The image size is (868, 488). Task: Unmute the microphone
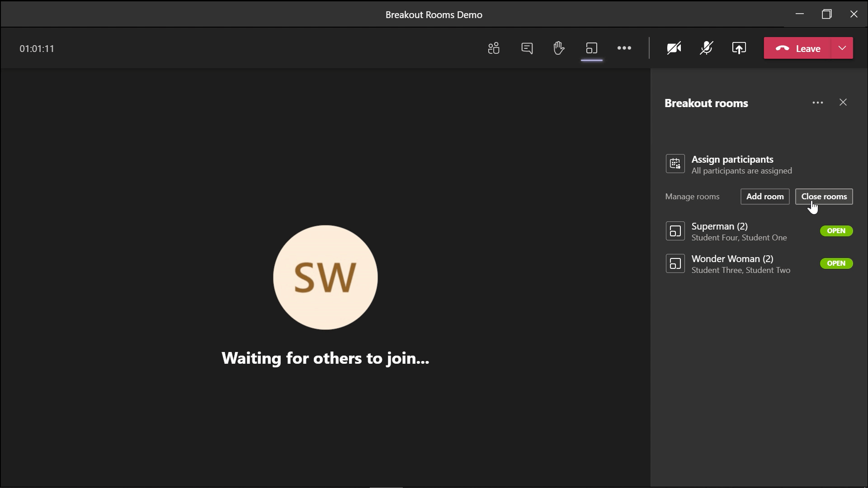pyautogui.click(x=706, y=48)
